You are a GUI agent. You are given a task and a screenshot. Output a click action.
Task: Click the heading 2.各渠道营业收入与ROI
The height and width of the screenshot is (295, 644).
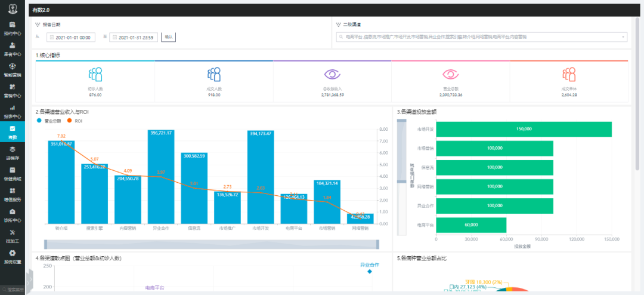(x=62, y=112)
